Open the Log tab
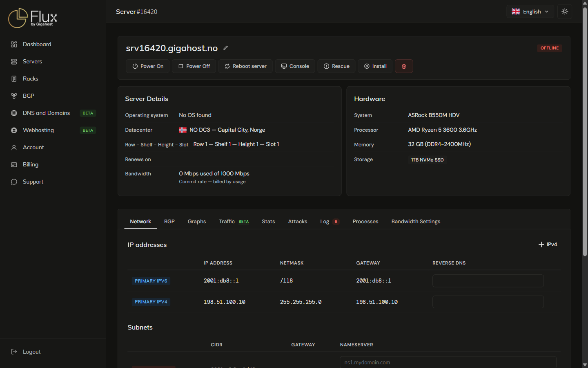This screenshot has height=368, width=588. 330,221
